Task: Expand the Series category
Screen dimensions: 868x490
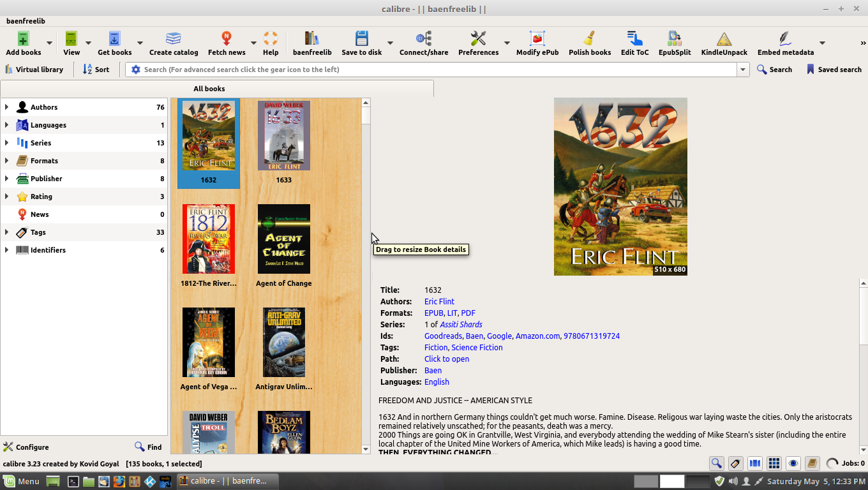Action: point(6,143)
